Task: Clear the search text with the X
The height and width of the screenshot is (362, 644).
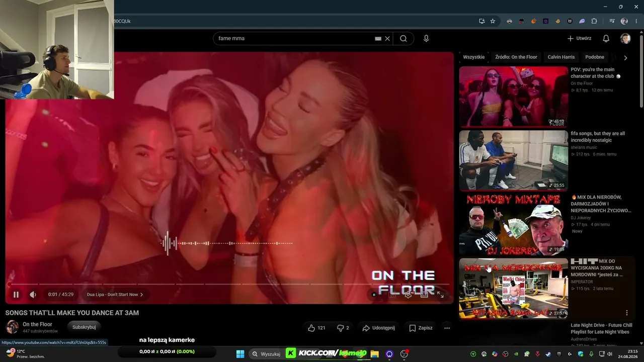Action: [387, 38]
